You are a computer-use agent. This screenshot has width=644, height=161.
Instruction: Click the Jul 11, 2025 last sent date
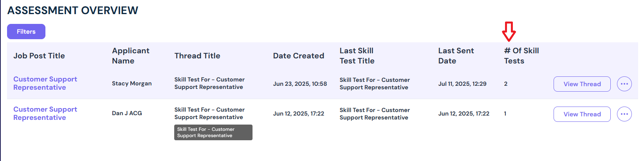pos(462,84)
